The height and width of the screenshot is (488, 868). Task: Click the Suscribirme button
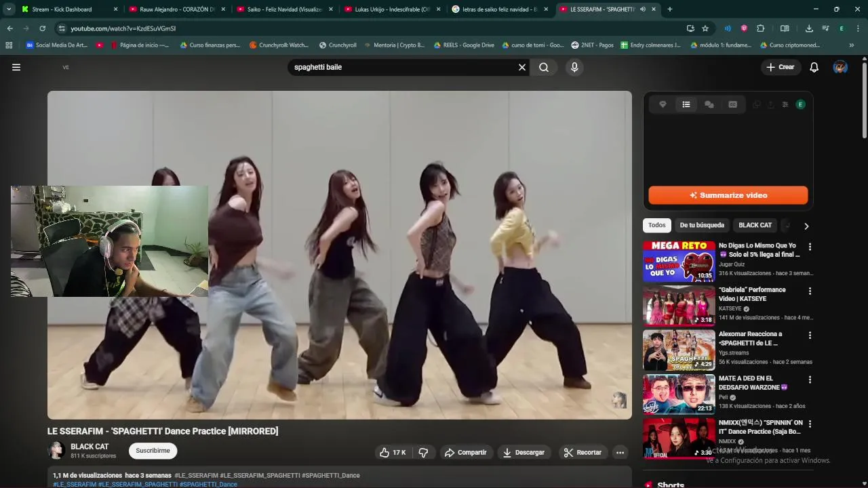coord(153,451)
